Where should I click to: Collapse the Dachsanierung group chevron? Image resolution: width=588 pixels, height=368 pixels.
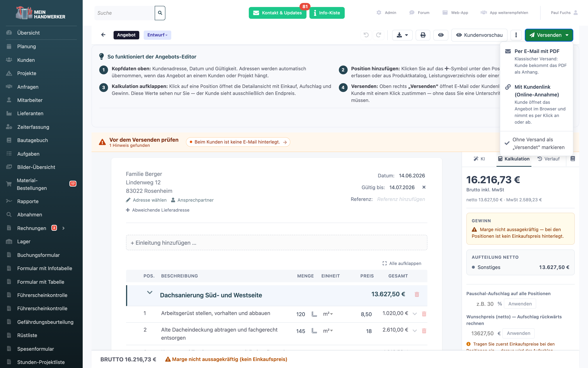click(150, 293)
